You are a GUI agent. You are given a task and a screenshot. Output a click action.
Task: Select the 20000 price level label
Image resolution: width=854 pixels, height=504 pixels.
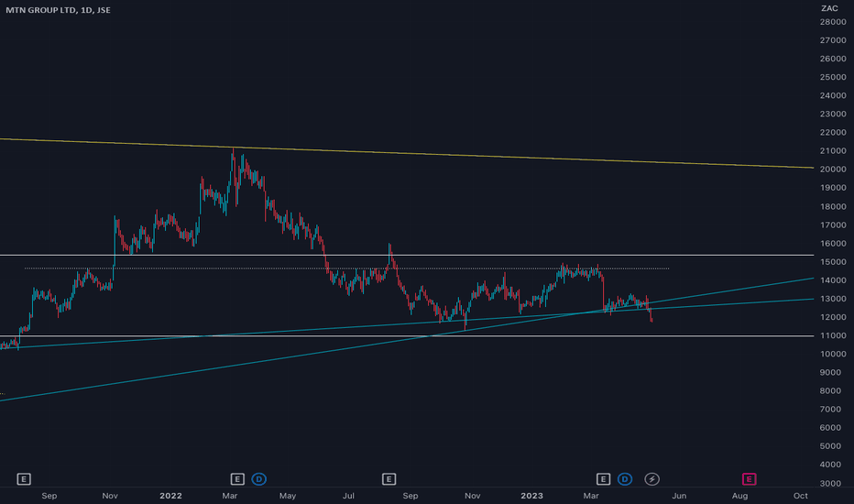(x=833, y=170)
